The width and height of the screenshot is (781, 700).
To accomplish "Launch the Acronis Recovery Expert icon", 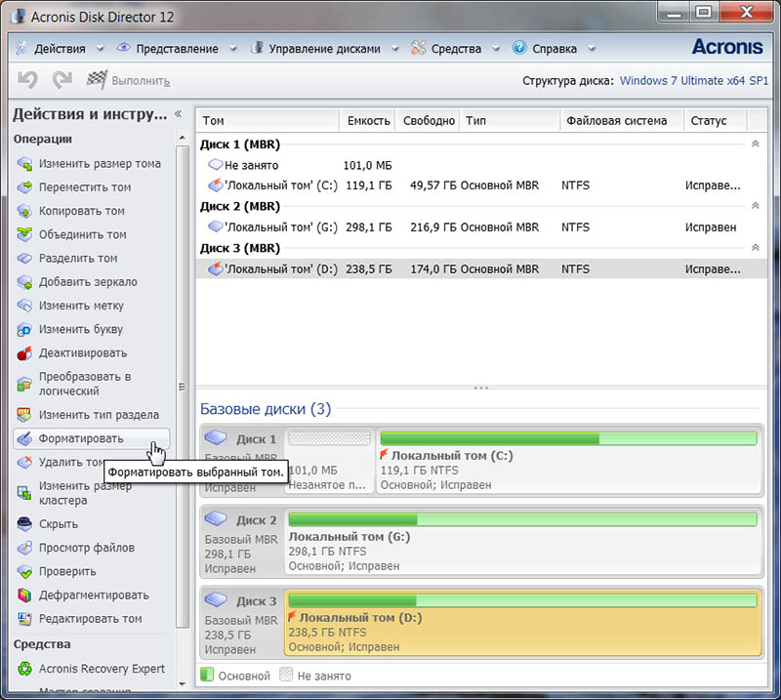I will [x=24, y=669].
